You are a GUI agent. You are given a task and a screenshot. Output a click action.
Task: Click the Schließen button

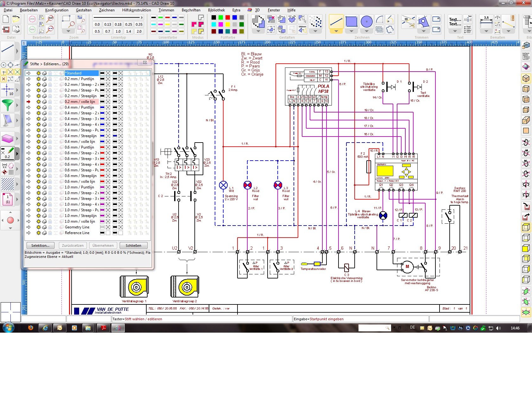click(133, 246)
